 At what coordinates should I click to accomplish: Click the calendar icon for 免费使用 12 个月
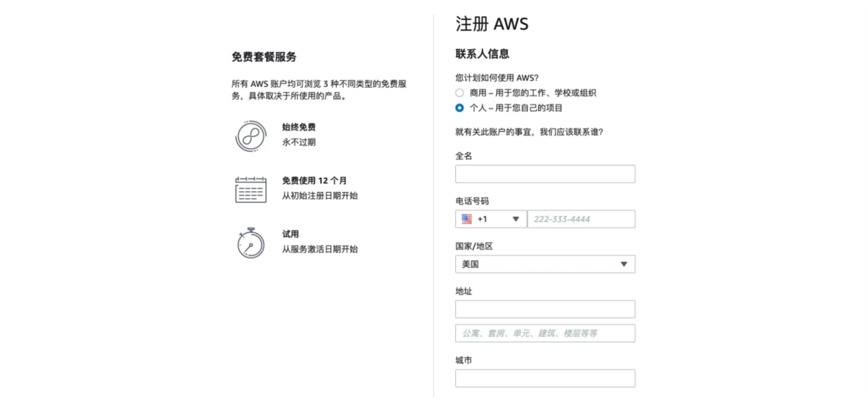[x=251, y=190]
